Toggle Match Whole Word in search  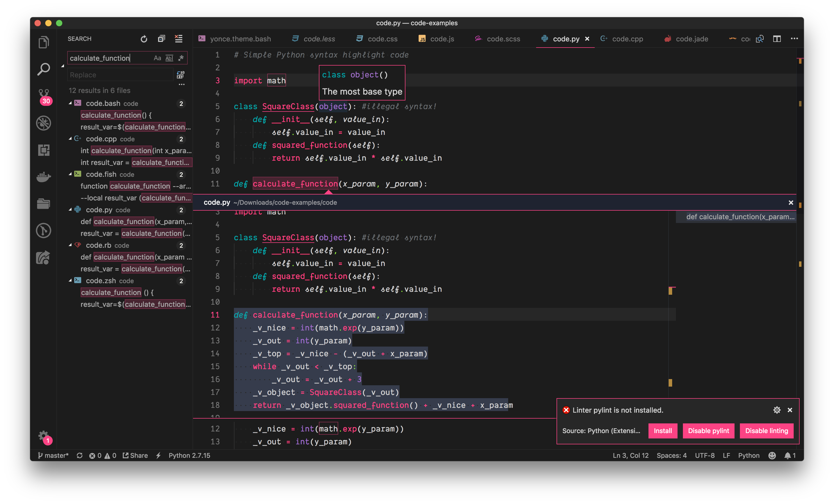169,58
